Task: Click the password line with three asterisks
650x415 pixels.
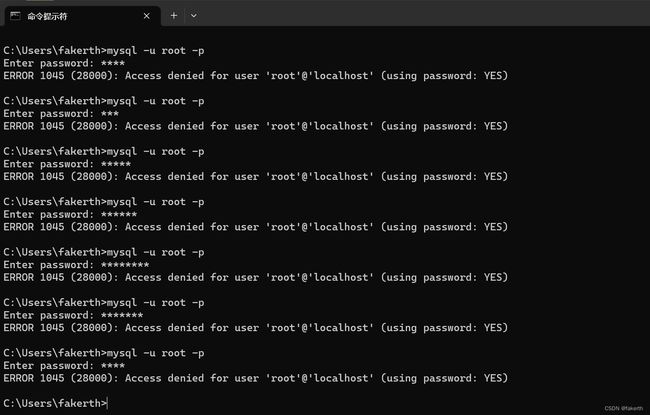Action: [x=61, y=114]
